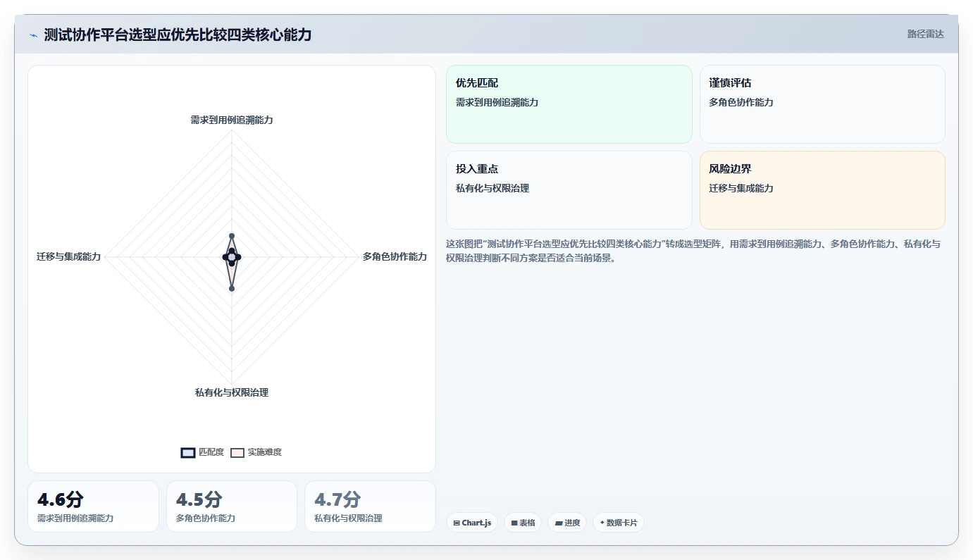
Task: Click the 私有化与权限治理 radar axis label
Action: click(x=232, y=392)
